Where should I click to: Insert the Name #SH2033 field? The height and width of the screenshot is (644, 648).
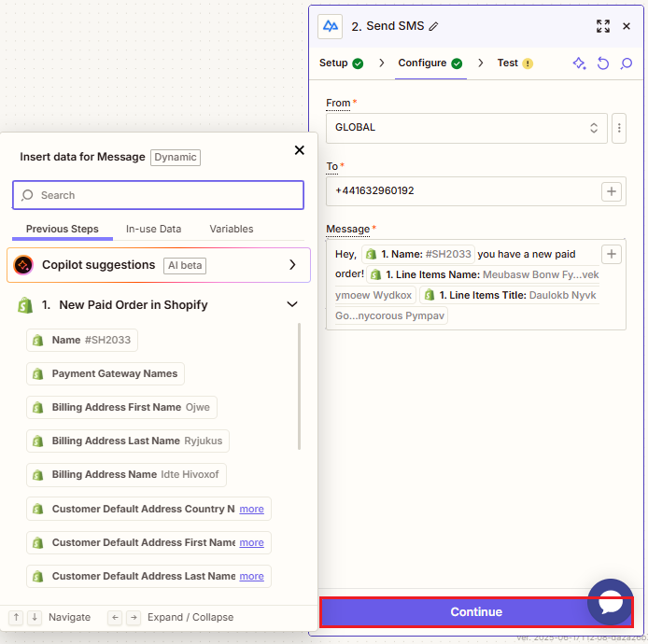click(x=82, y=340)
